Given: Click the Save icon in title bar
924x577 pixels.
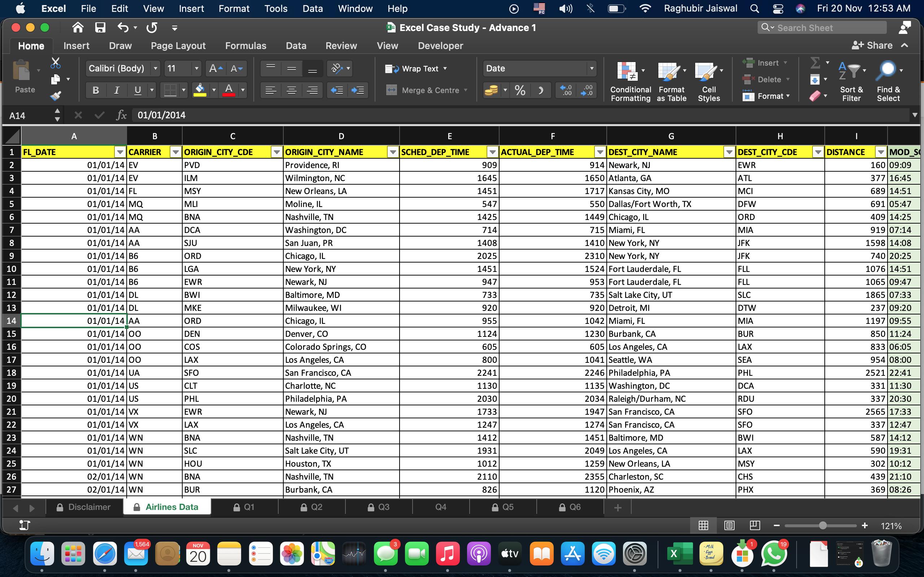Looking at the screenshot, I should point(100,27).
